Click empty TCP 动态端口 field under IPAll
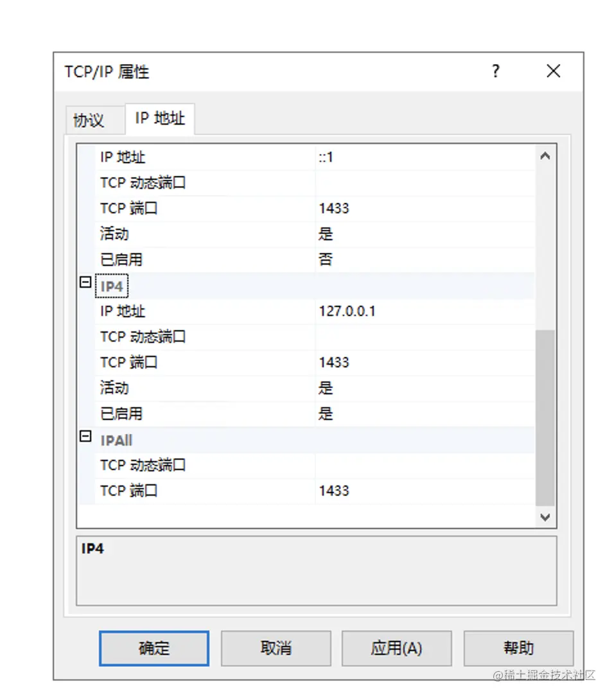 pyautogui.click(x=425, y=466)
